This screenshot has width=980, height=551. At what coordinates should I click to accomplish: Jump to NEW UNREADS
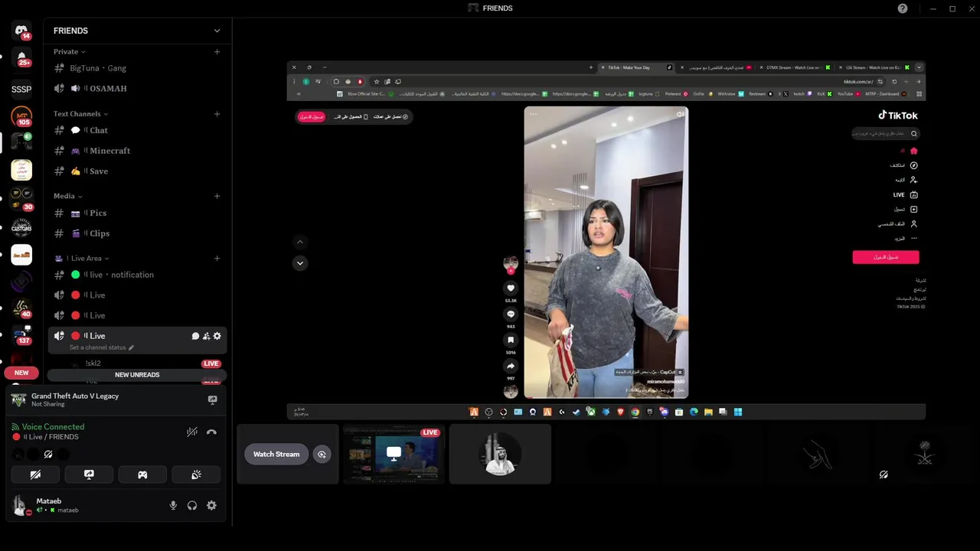click(137, 375)
